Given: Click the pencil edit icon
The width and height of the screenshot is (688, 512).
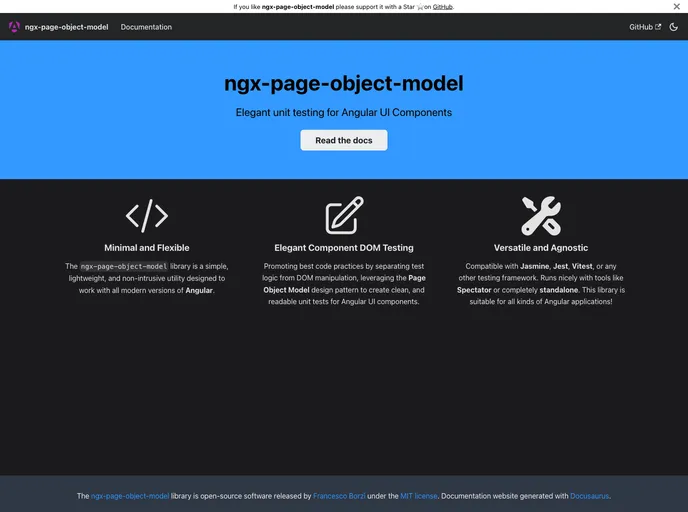Looking at the screenshot, I should 344,215.
